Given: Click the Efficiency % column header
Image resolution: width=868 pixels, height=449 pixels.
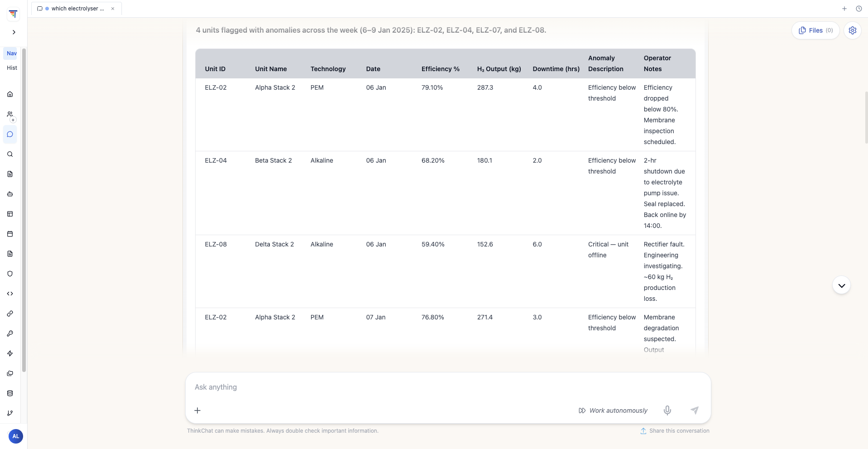Looking at the screenshot, I should pyautogui.click(x=441, y=69).
